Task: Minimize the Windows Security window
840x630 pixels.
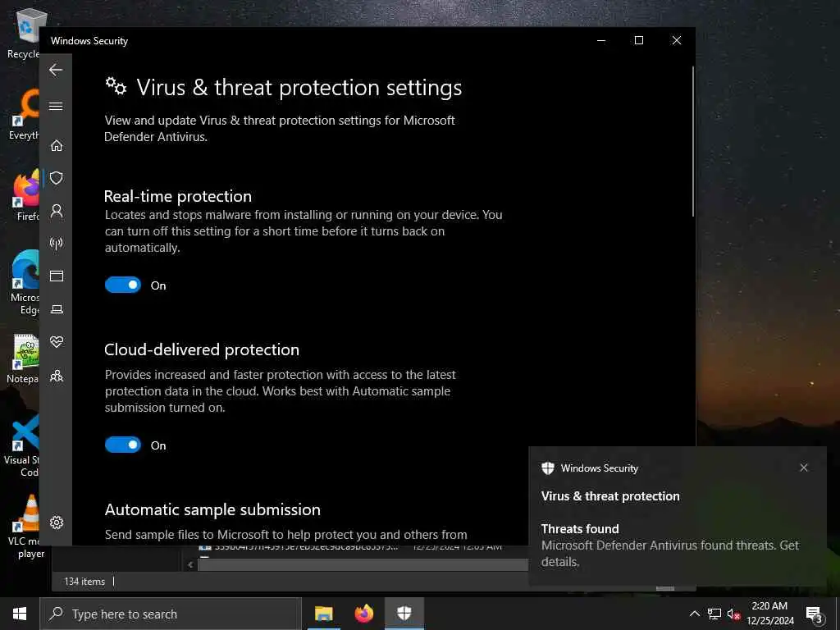Action: [601, 40]
